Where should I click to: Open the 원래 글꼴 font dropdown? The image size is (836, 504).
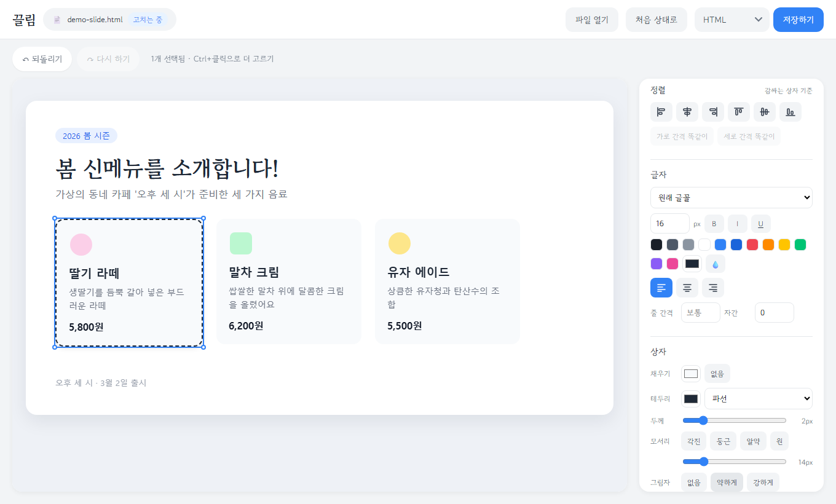click(x=731, y=198)
